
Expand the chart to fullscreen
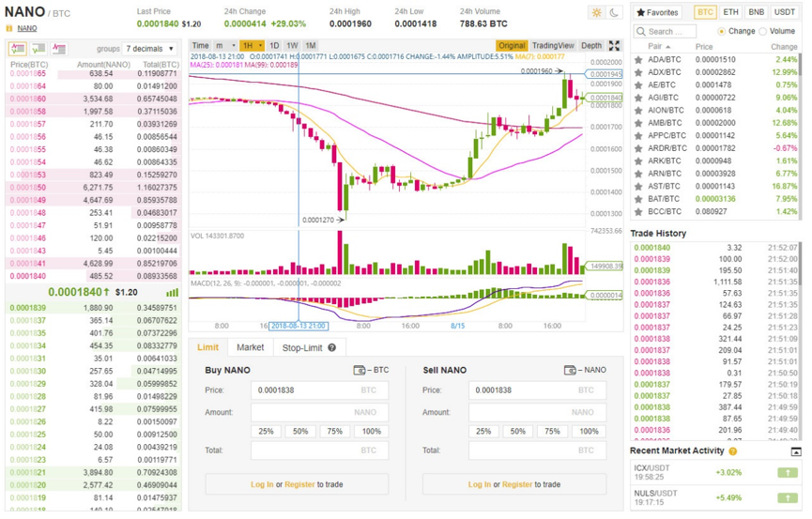coord(614,46)
